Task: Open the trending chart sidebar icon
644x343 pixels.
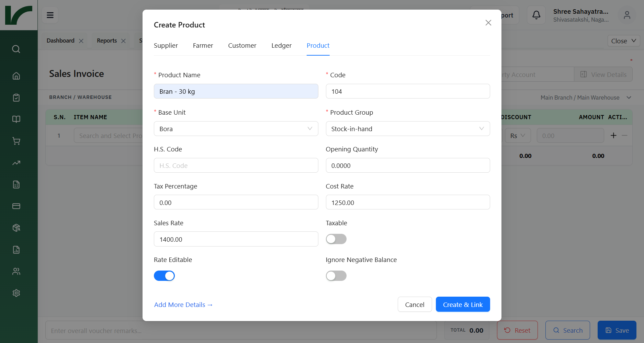Action: point(16,163)
